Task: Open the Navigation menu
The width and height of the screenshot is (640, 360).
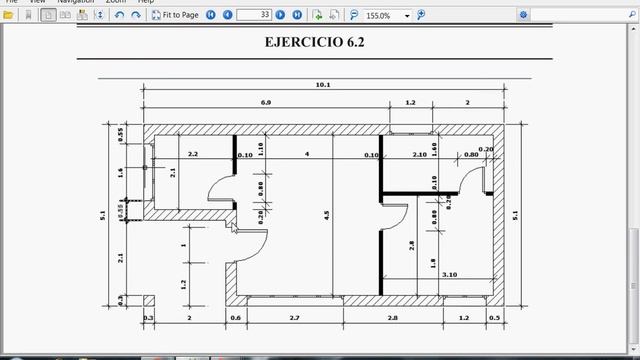Action: click(76, 2)
